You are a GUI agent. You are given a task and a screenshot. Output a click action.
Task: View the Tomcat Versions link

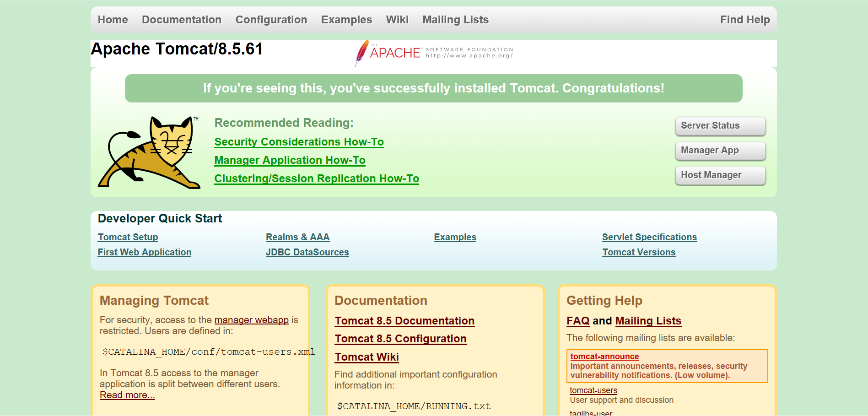click(x=639, y=252)
